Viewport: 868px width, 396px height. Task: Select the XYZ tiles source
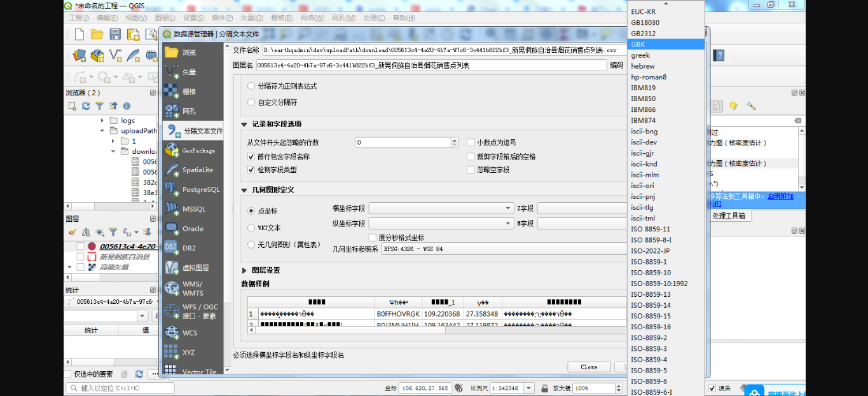193,352
